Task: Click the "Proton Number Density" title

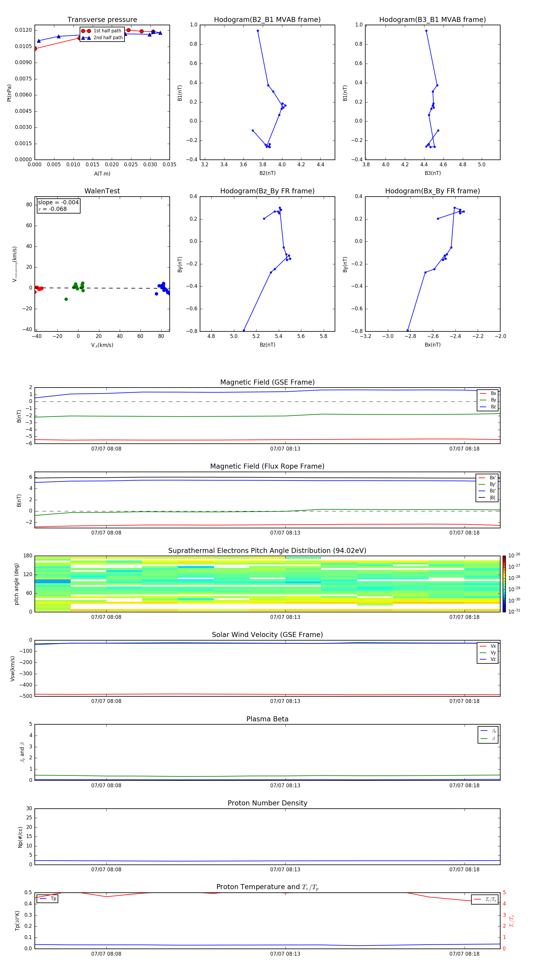Action: pos(267,803)
